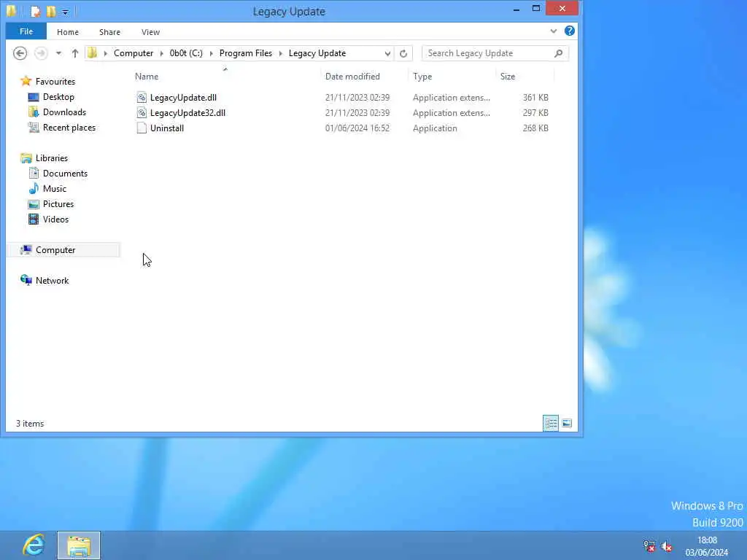Open Desktop in the navigation pane

(58, 97)
